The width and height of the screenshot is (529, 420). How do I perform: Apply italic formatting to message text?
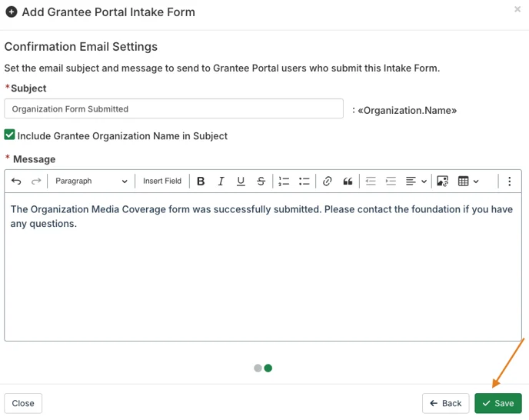(x=221, y=182)
